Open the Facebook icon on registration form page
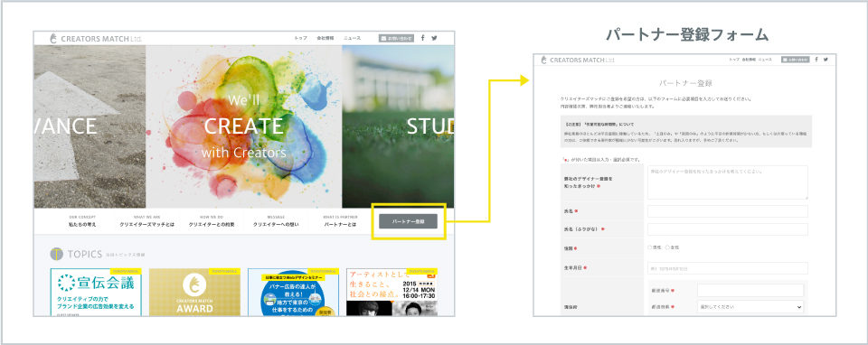Viewport: 868px width, 345px height. point(816,60)
